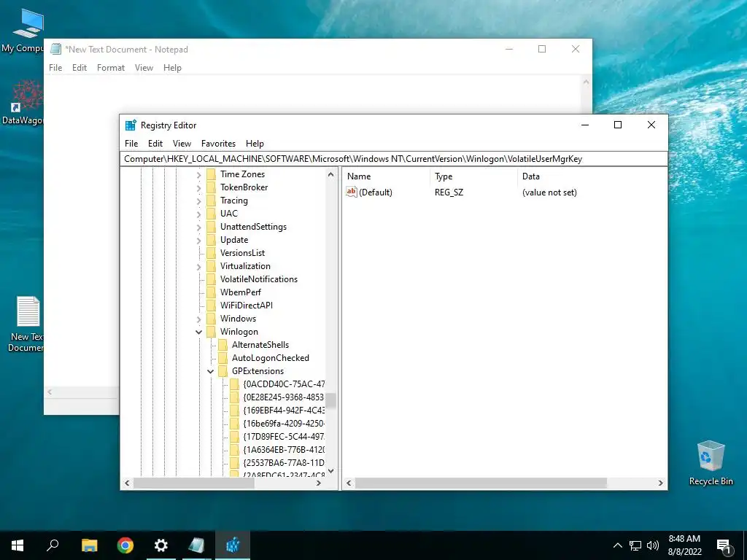Expand the Tracing key
747x560 pixels.
[198, 201]
